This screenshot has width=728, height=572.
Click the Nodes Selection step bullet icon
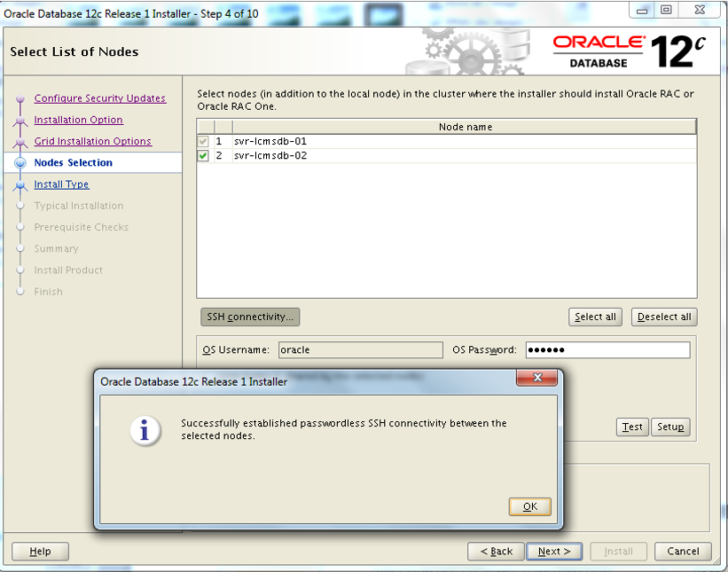tap(20, 162)
